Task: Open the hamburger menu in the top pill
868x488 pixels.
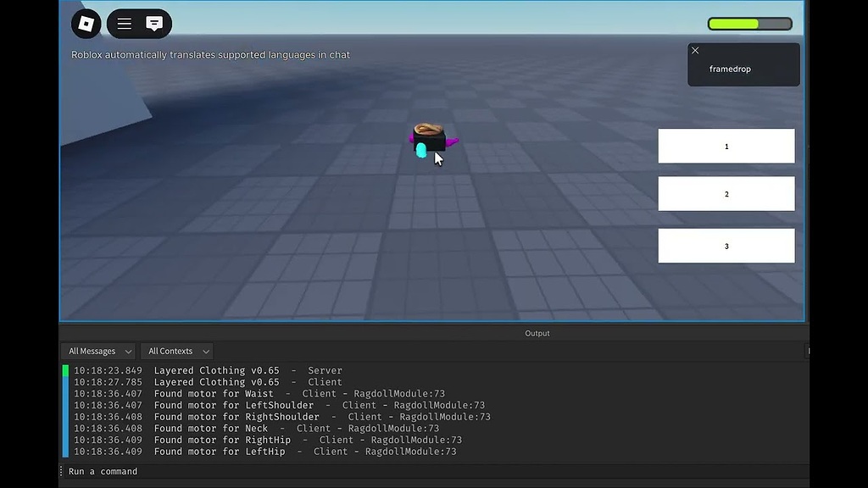Action: point(124,23)
